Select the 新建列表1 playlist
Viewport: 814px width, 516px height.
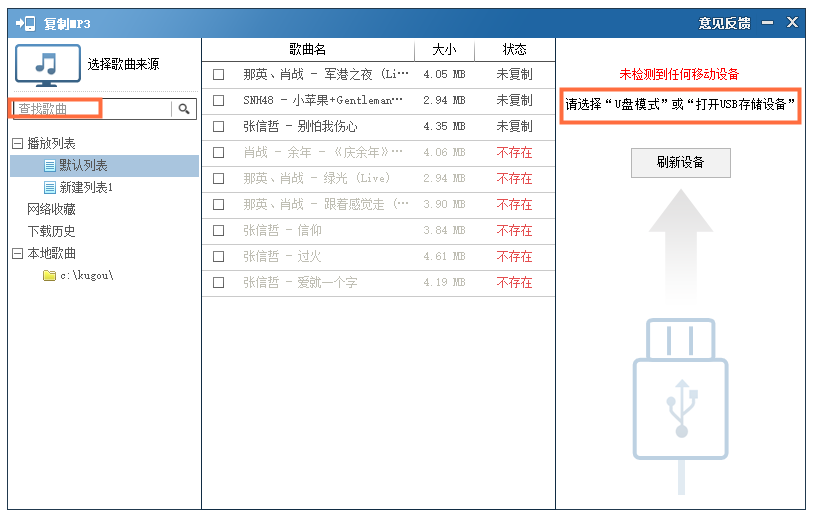point(86,187)
